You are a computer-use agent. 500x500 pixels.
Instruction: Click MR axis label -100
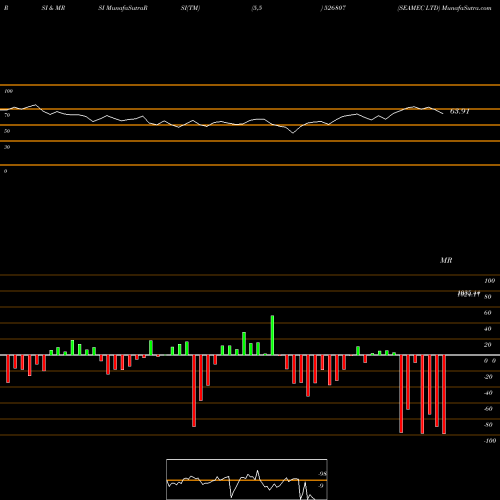tap(490, 441)
